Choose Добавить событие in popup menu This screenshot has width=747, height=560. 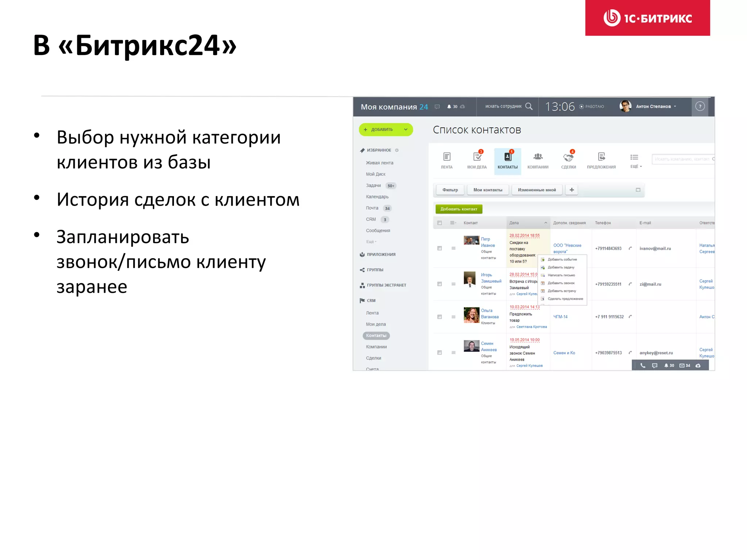(562, 260)
